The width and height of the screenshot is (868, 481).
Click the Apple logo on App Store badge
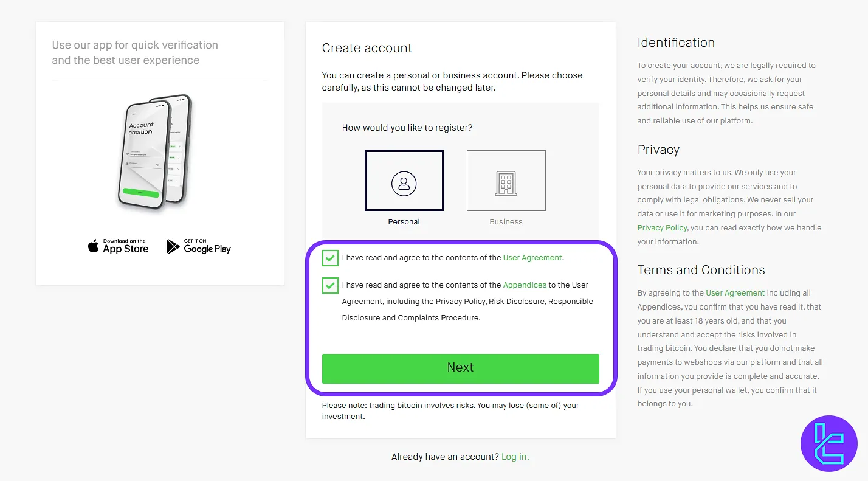pyautogui.click(x=94, y=246)
